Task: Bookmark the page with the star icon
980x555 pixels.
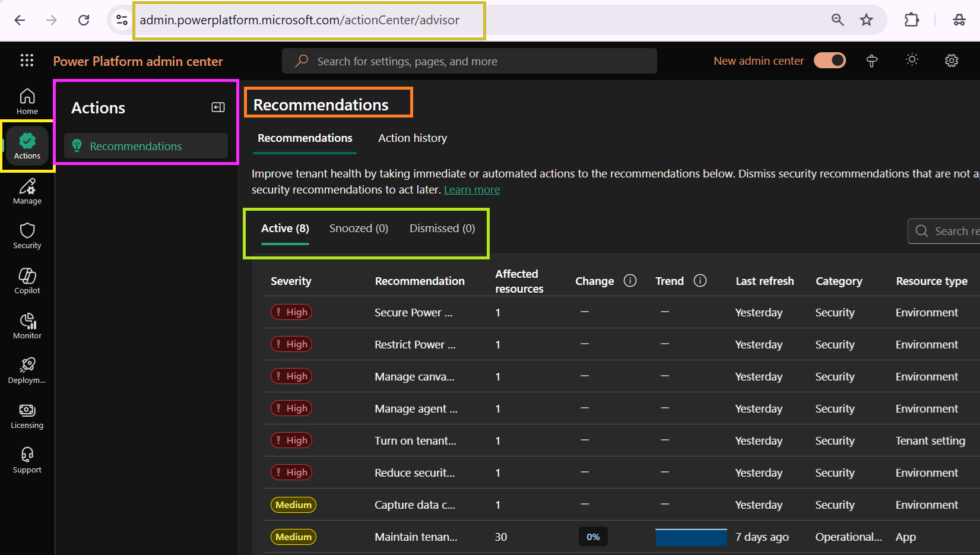Action: coord(867,20)
